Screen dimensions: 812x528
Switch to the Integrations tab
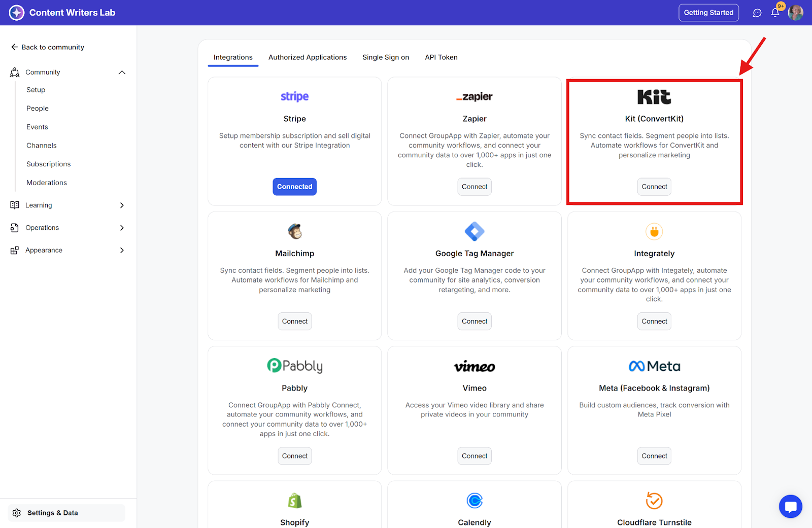(x=233, y=57)
